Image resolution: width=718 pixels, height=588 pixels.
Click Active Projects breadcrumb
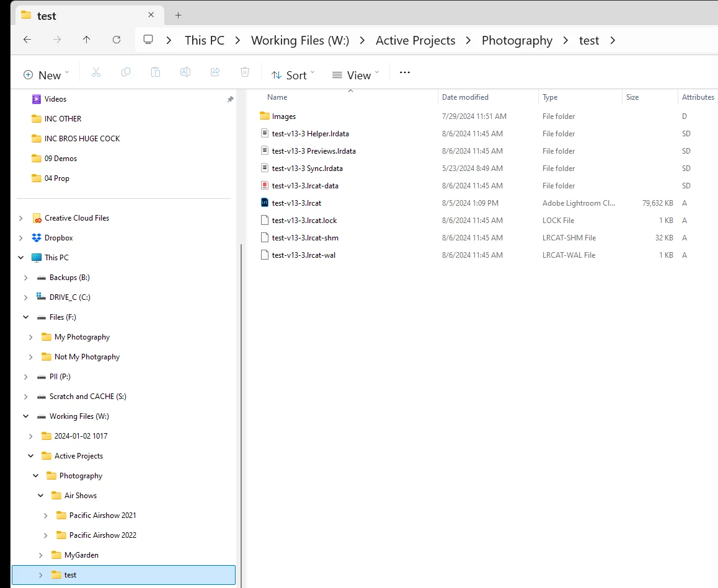[x=415, y=40]
